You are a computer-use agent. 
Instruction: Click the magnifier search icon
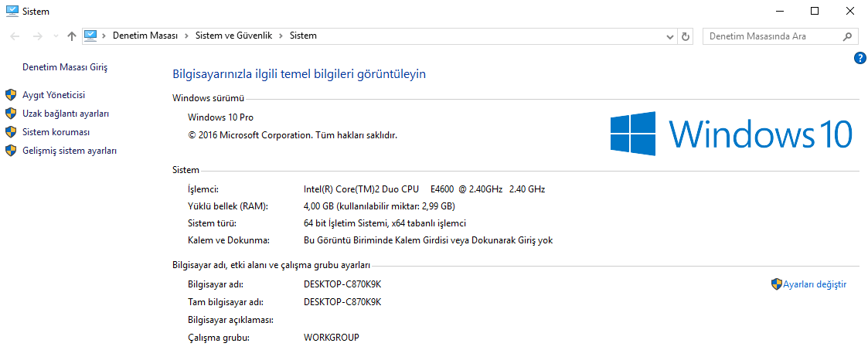[847, 36]
